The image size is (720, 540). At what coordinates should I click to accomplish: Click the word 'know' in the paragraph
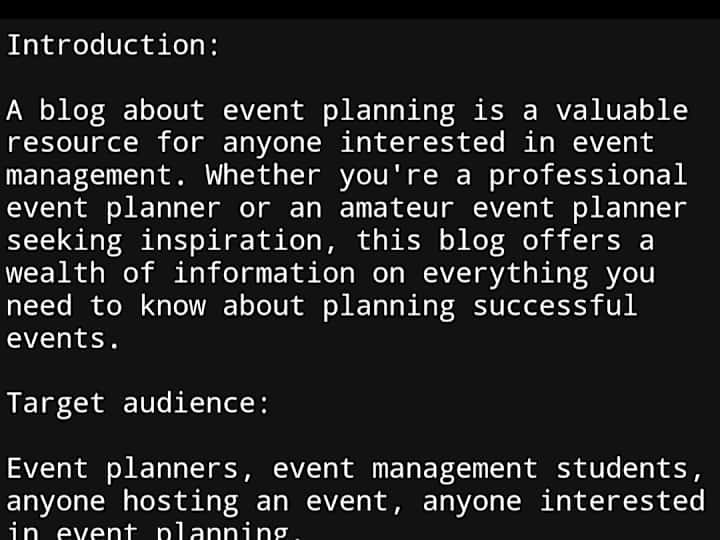(173, 306)
